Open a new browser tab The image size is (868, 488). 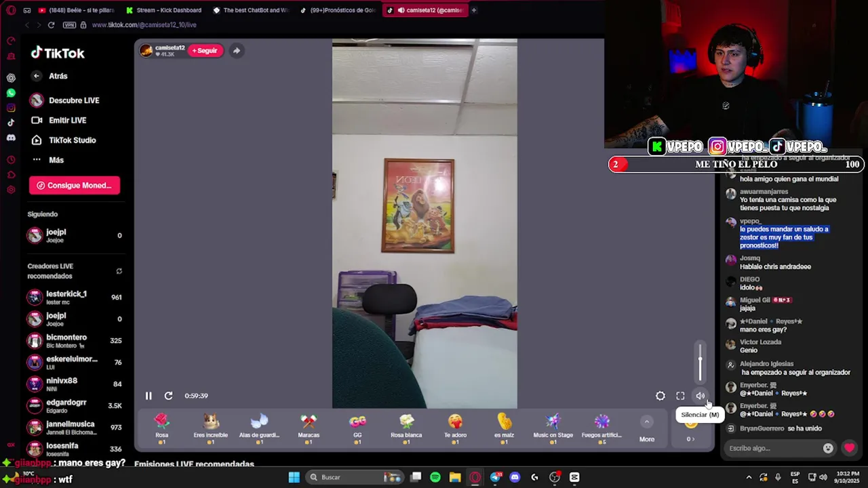click(x=474, y=10)
